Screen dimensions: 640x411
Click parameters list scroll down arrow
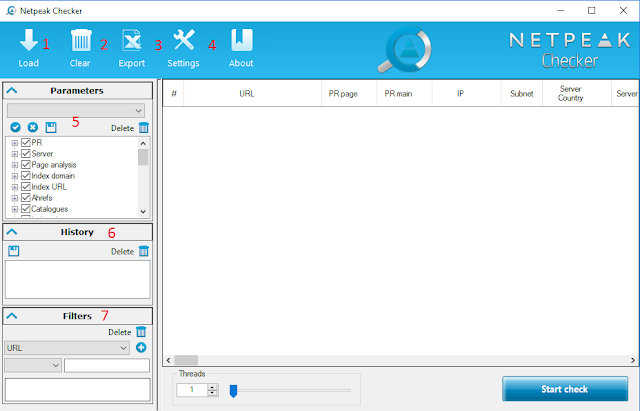[143, 211]
